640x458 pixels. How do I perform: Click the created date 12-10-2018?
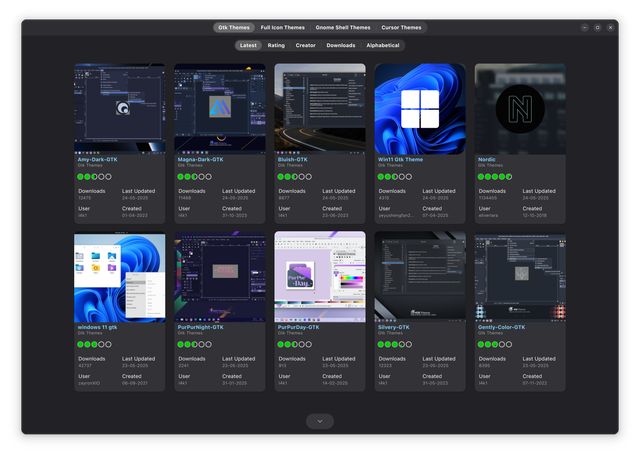pos(534,216)
